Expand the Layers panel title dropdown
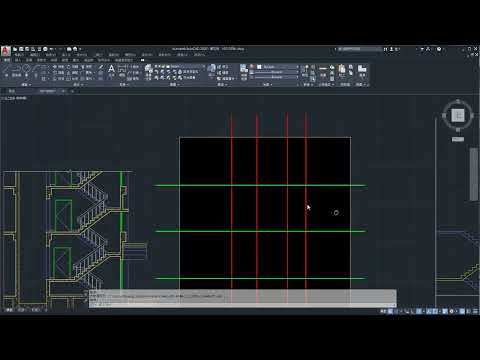Image resolution: width=480 pixels, height=360 pixels. click(174, 85)
